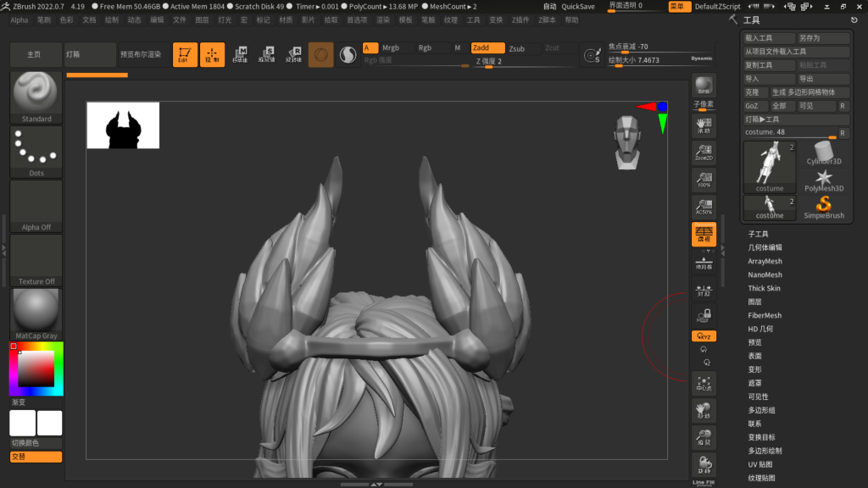Expand the UV 贴图 section

click(760, 464)
